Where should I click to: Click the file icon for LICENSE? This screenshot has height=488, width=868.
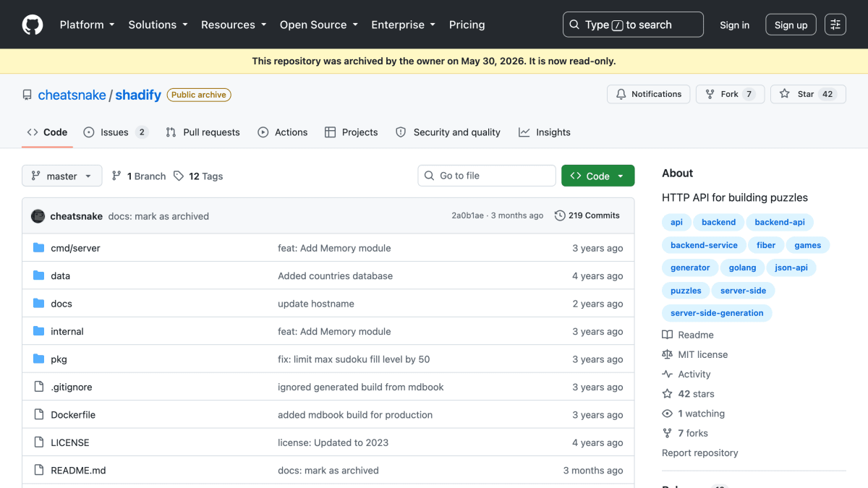[x=39, y=442]
